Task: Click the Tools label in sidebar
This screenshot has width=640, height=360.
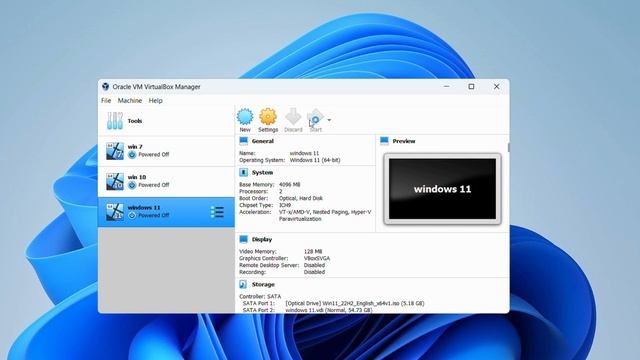Action: [135, 121]
